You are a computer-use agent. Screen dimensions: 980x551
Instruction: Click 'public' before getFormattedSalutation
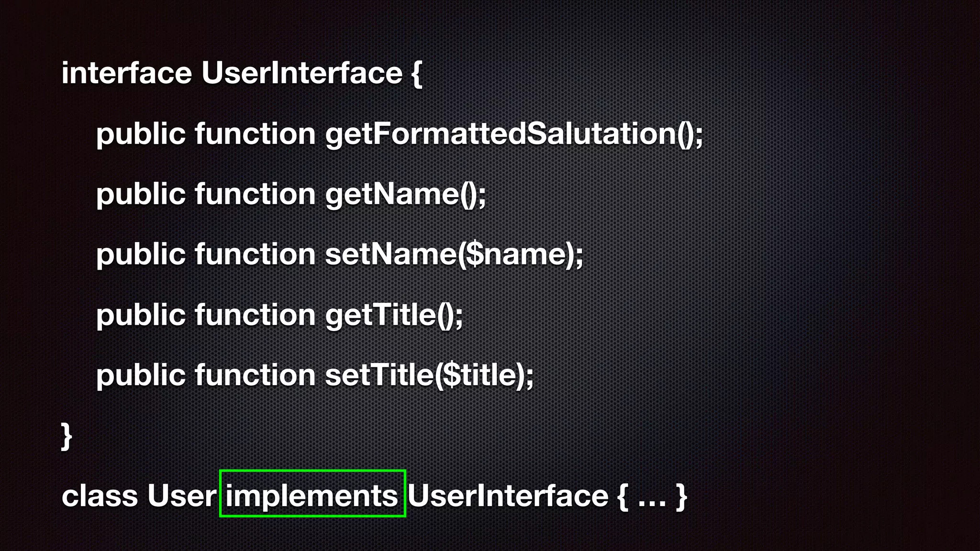tap(141, 134)
